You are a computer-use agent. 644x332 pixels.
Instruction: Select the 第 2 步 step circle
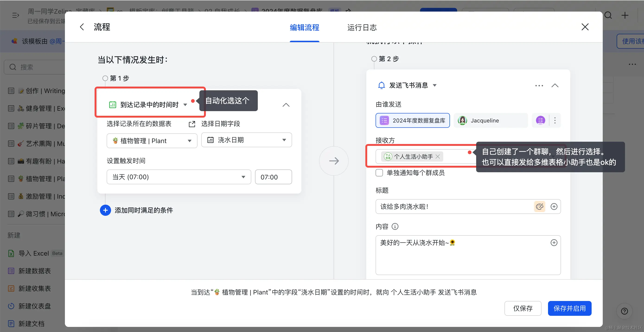tap(374, 59)
